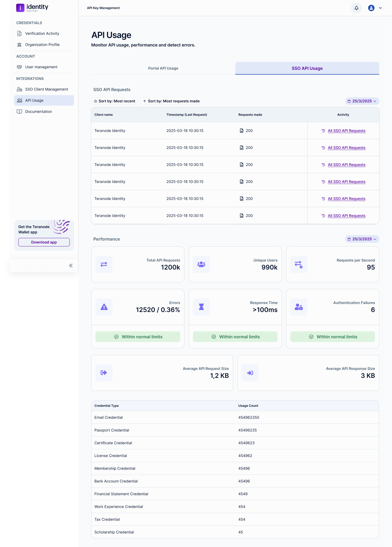Toggle Sort by: Most requests made
The width and height of the screenshot is (392, 547).
171,101
